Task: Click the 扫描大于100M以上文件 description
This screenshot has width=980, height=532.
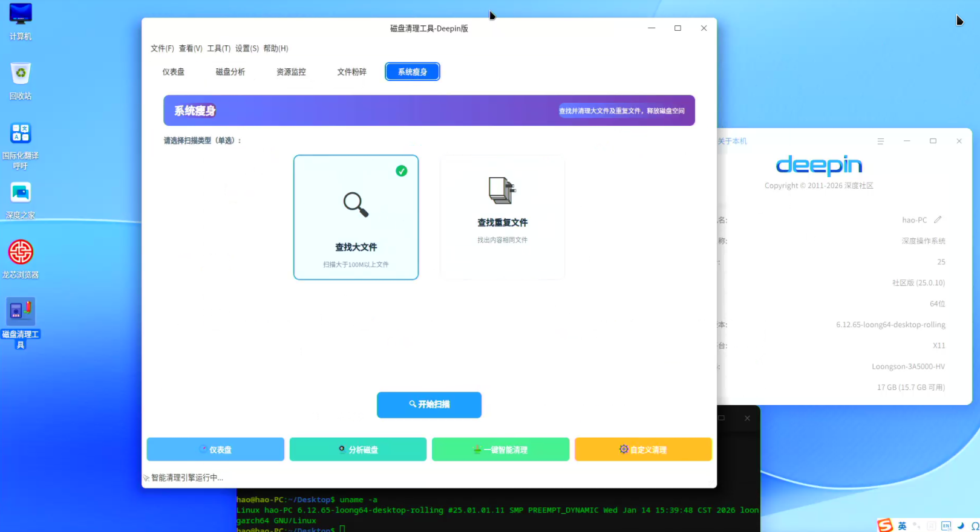Action: (x=356, y=265)
